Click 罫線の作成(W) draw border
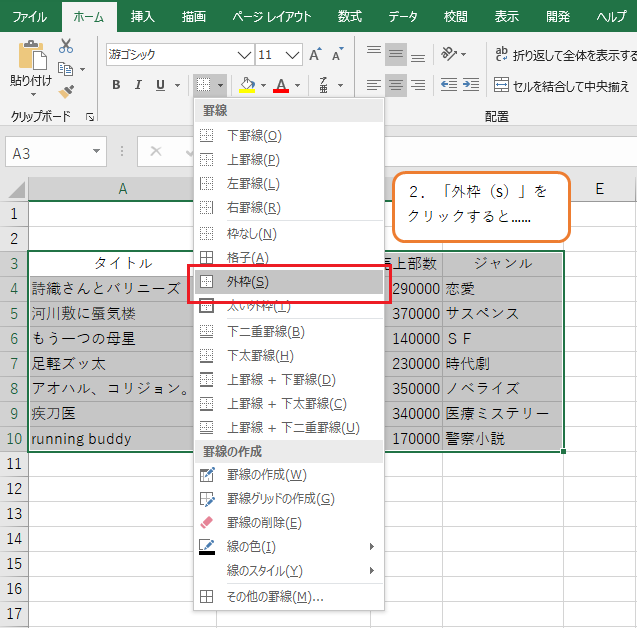 [x=289, y=474]
